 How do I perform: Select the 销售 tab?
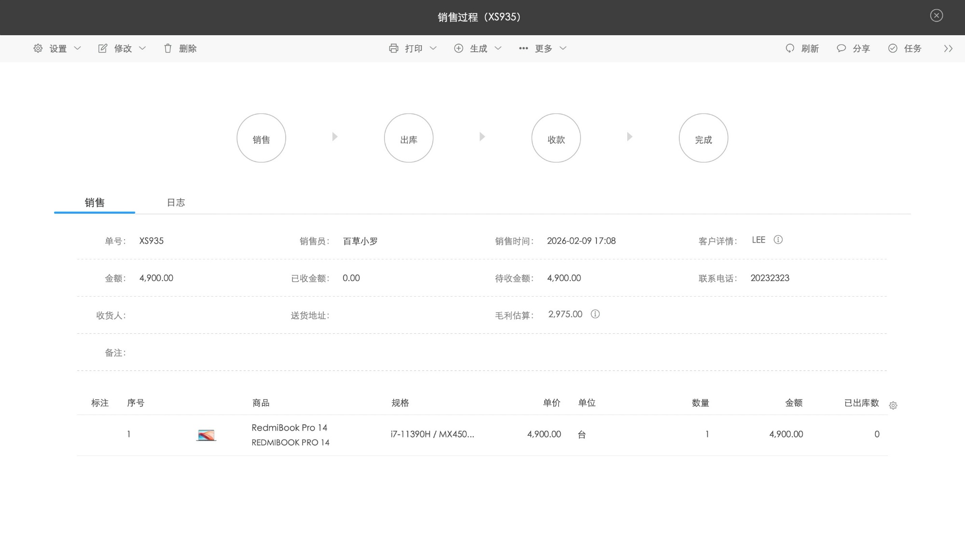95,203
